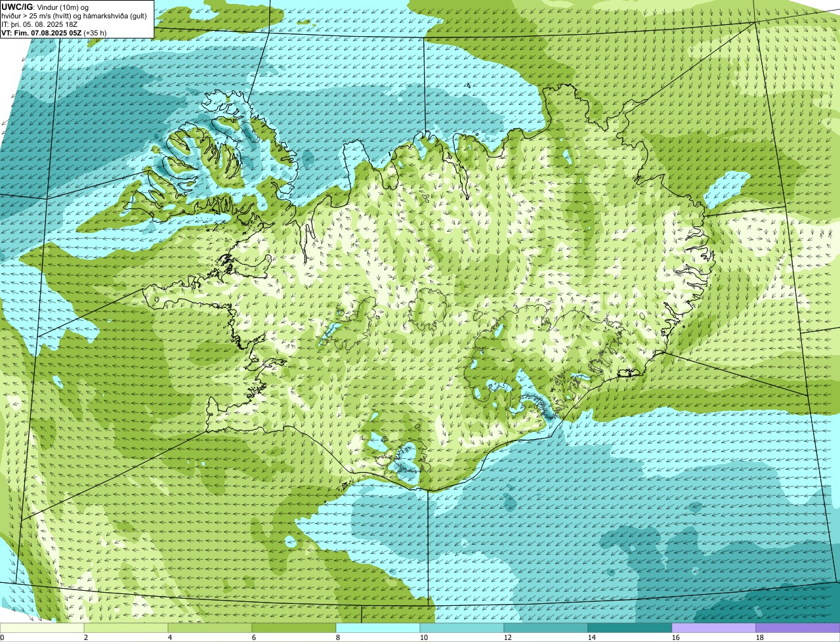Click the dark teal 14–16 m/s legend swatch
Viewport: 840px width, 642px height.
tap(630, 628)
